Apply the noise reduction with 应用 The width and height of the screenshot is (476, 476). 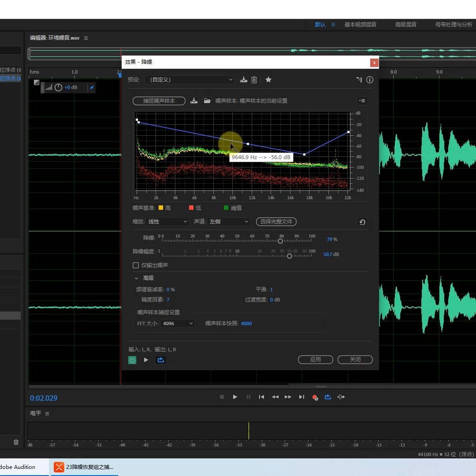316,360
